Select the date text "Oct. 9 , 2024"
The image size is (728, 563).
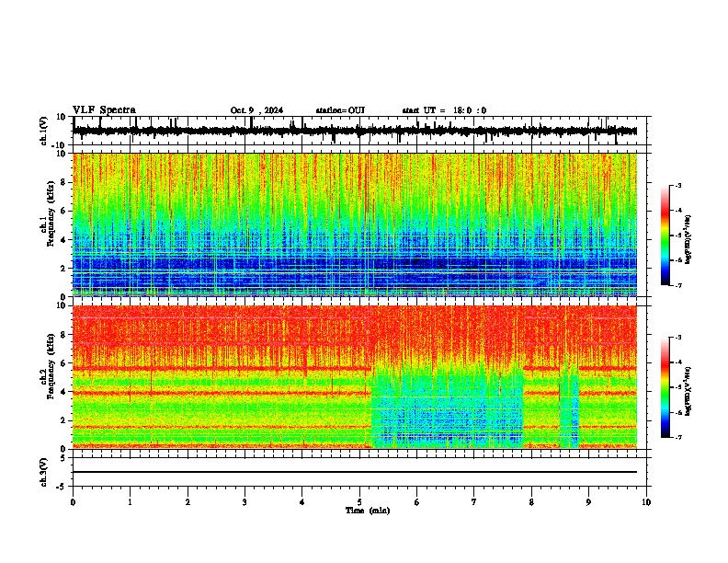(256, 110)
